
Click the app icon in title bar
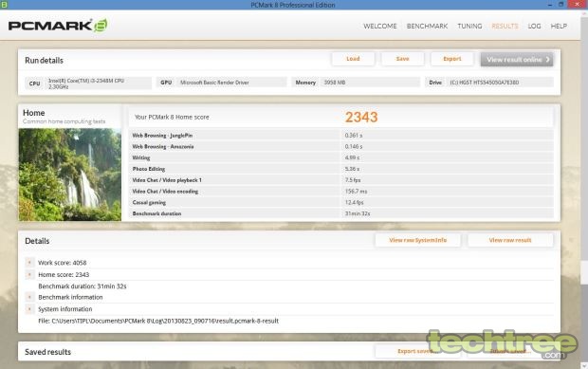(x=4, y=5)
